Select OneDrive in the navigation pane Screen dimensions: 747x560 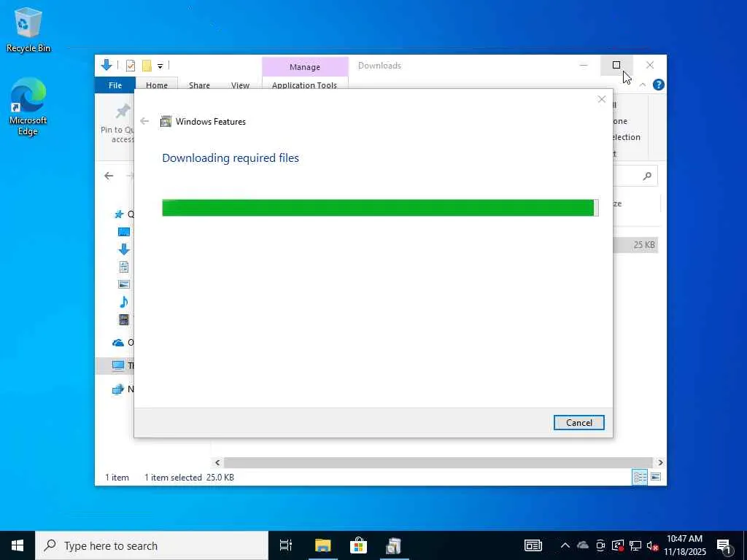118,343
